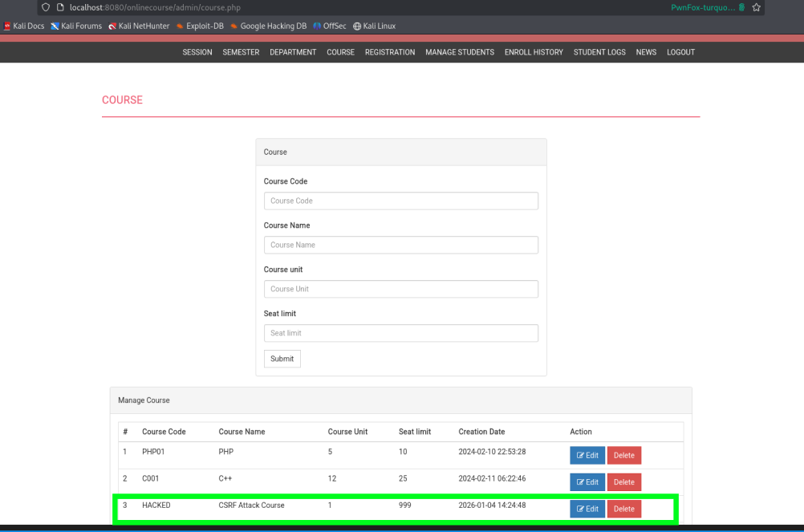The image size is (804, 532).
Task: Focus the Course Unit input field
Action: pos(401,289)
